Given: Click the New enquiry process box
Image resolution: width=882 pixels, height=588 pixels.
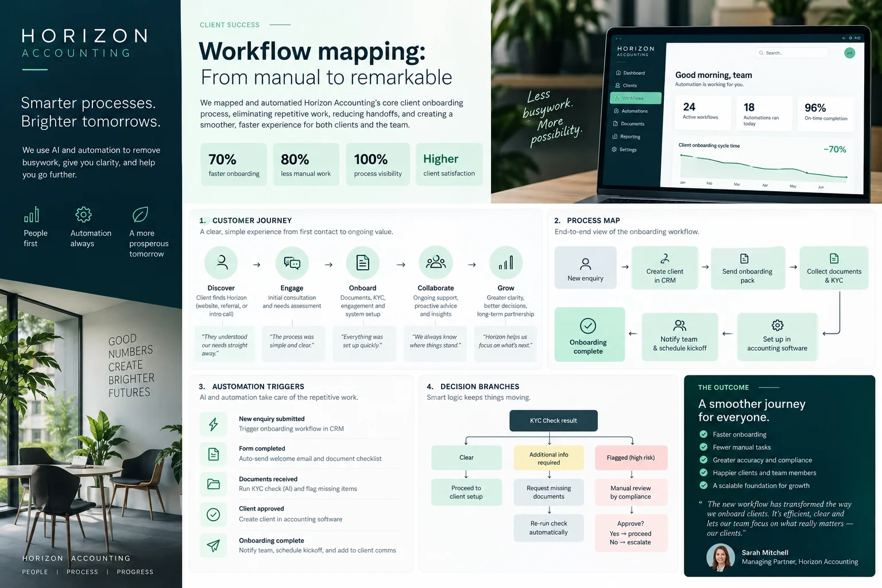Looking at the screenshot, I should click(x=586, y=268).
